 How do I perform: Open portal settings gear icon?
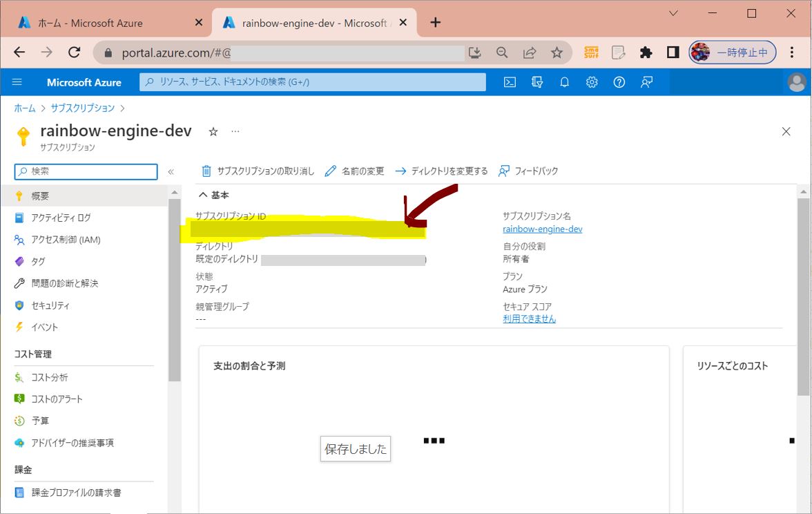(x=592, y=82)
